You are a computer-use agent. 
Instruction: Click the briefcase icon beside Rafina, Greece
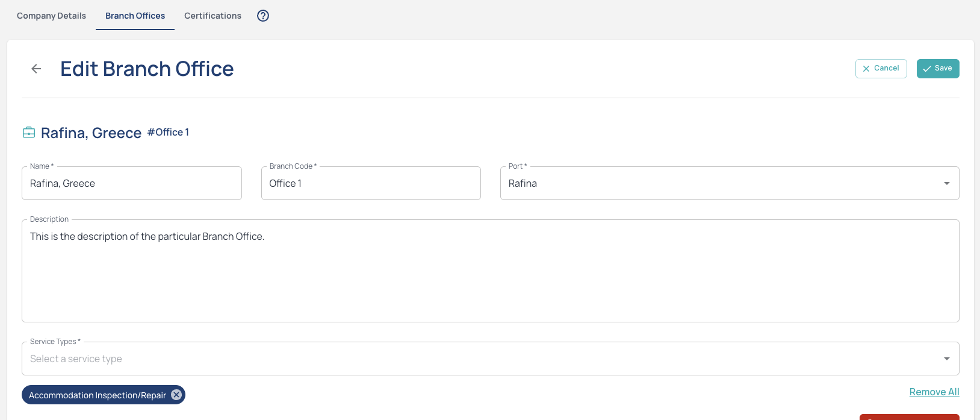(x=29, y=133)
